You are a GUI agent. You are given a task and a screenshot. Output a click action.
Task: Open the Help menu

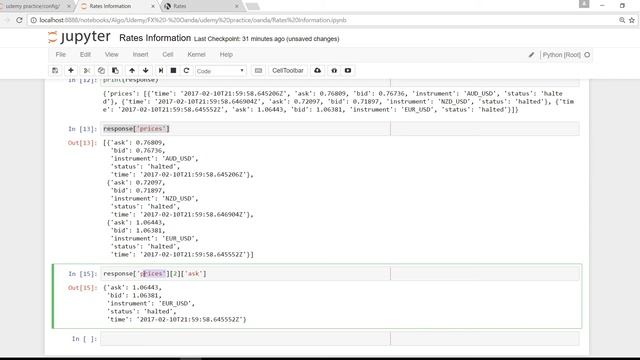coord(226,55)
